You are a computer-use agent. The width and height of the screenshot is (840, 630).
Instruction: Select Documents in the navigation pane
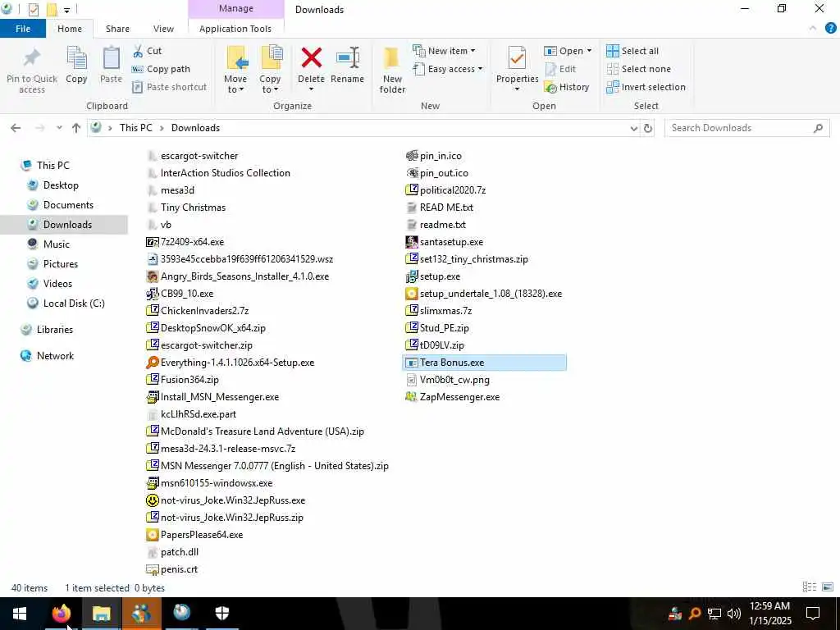point(68,205)
